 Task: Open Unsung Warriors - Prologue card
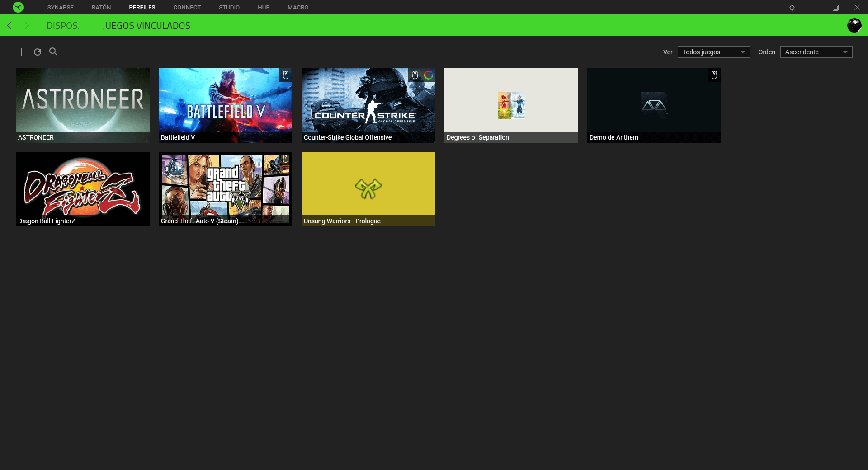coord(368,189)
